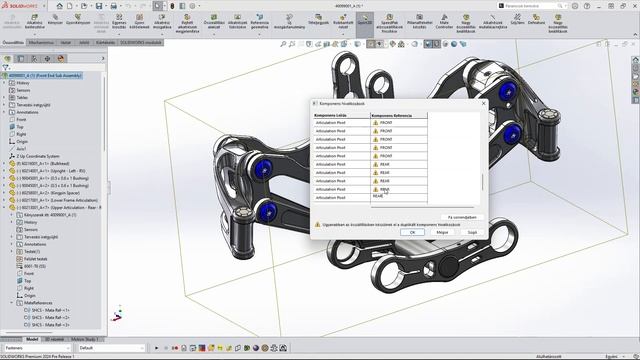Switch to ConfigurationManager tab icon
This screenshot has width=640, height=360.
tap(34, 59)
